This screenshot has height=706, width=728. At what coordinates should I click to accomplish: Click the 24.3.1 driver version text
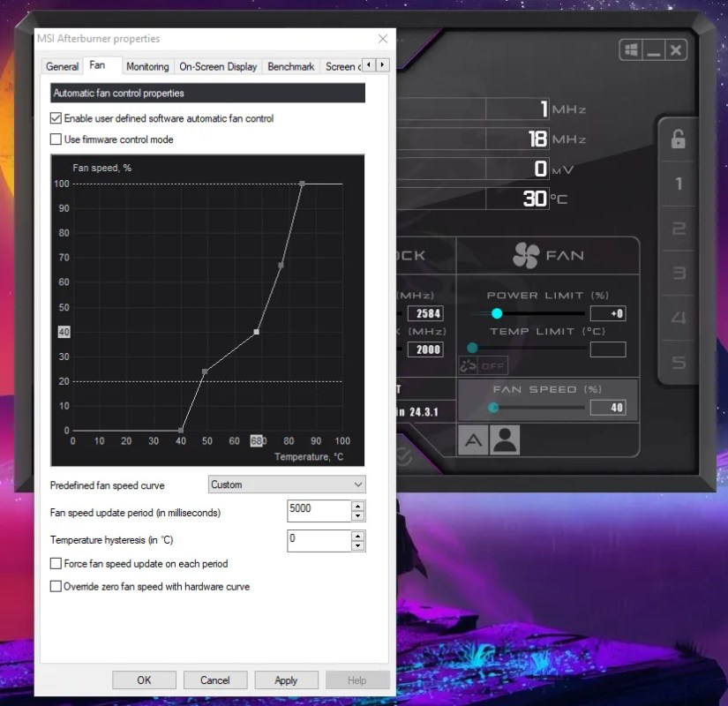point(424,412)
